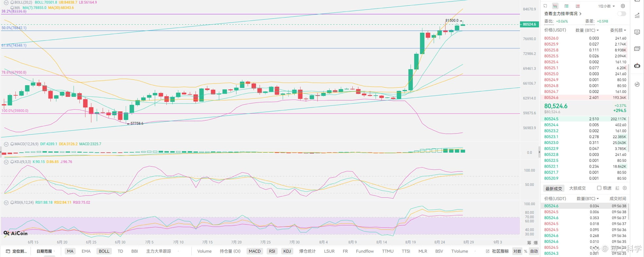This screenshot has width=644, height=257.
Task: Open order book settings hexagon icon
Action: click(x=623, y=6)
